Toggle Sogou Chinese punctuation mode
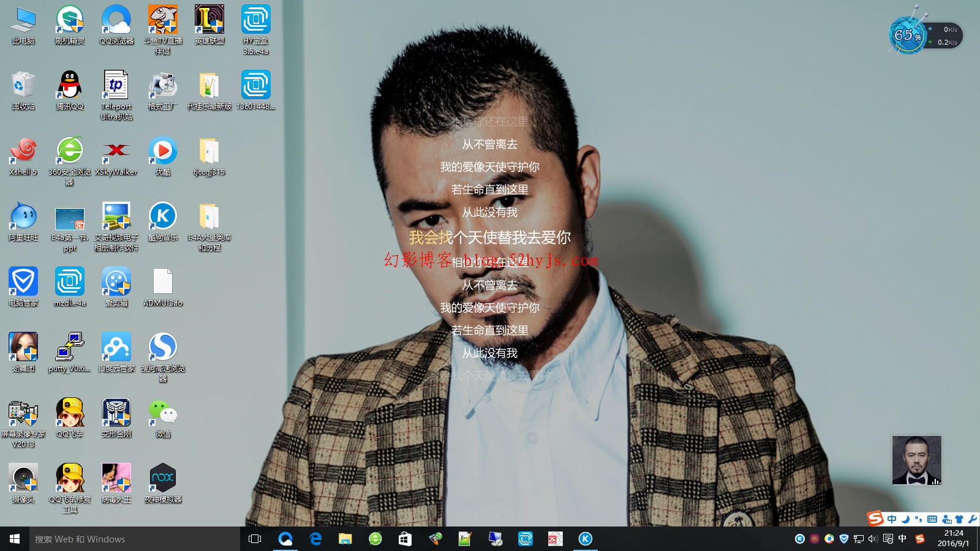 [918, 519]
